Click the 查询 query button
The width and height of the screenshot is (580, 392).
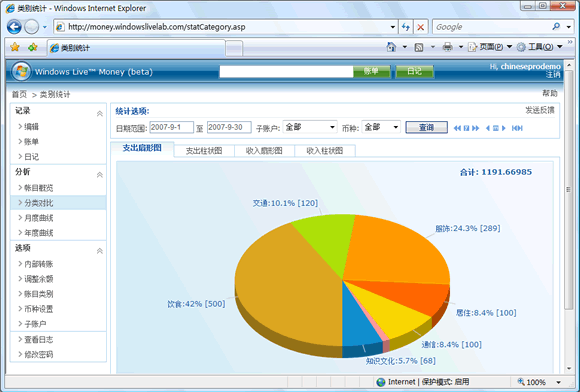click(426, 128)
